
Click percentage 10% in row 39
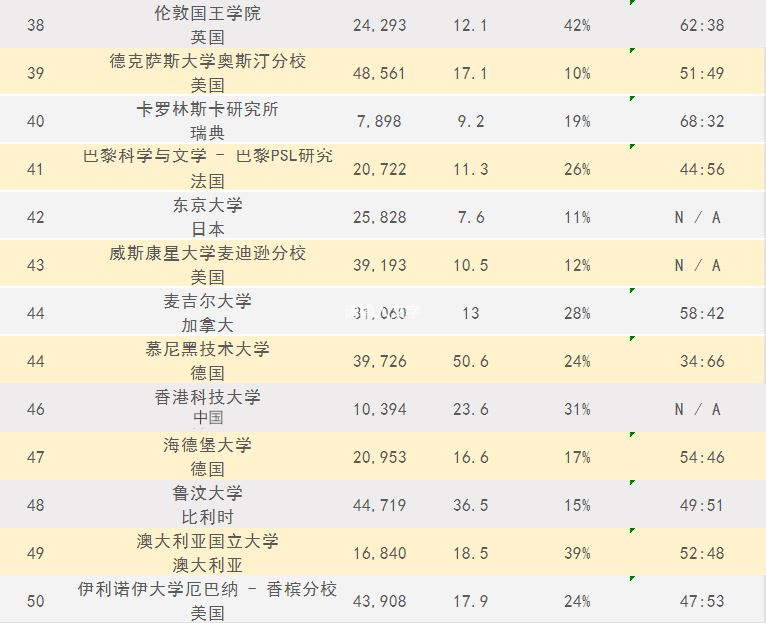coord(577,73)
